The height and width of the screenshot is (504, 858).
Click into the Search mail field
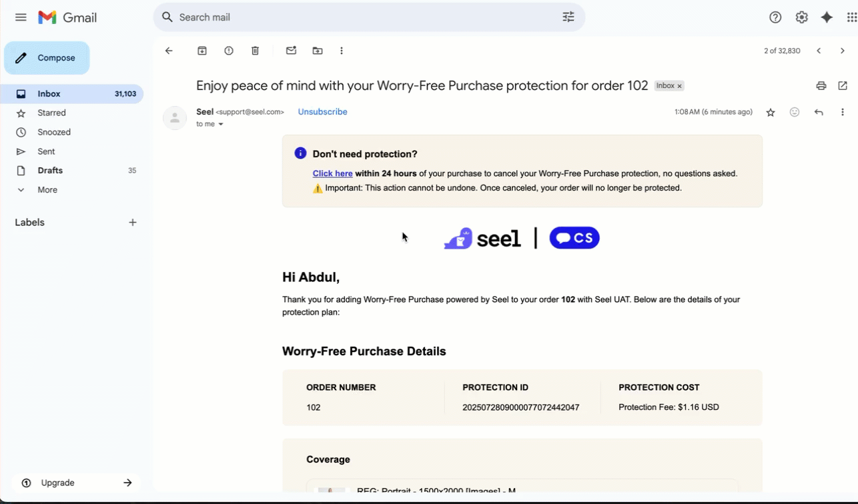360,17
